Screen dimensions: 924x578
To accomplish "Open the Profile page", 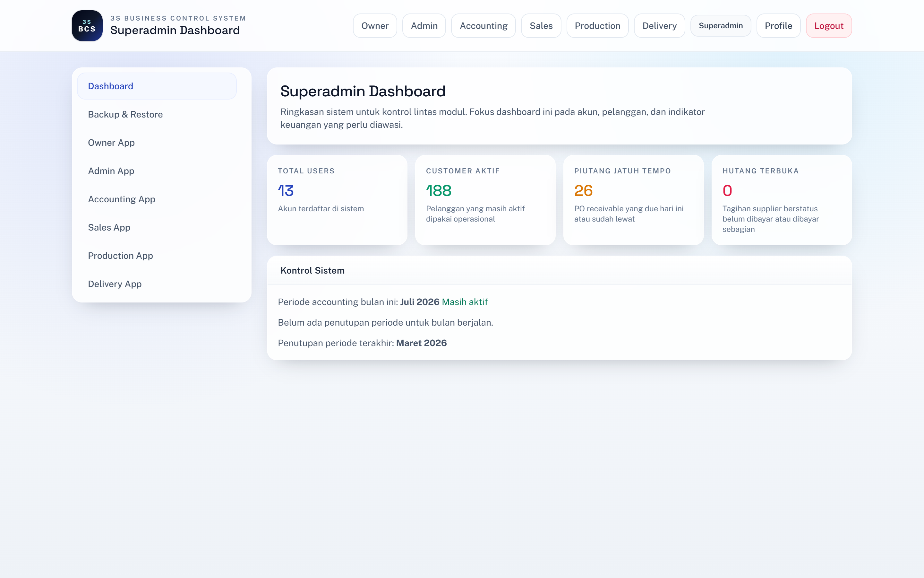I will click(x=778, y=26).
